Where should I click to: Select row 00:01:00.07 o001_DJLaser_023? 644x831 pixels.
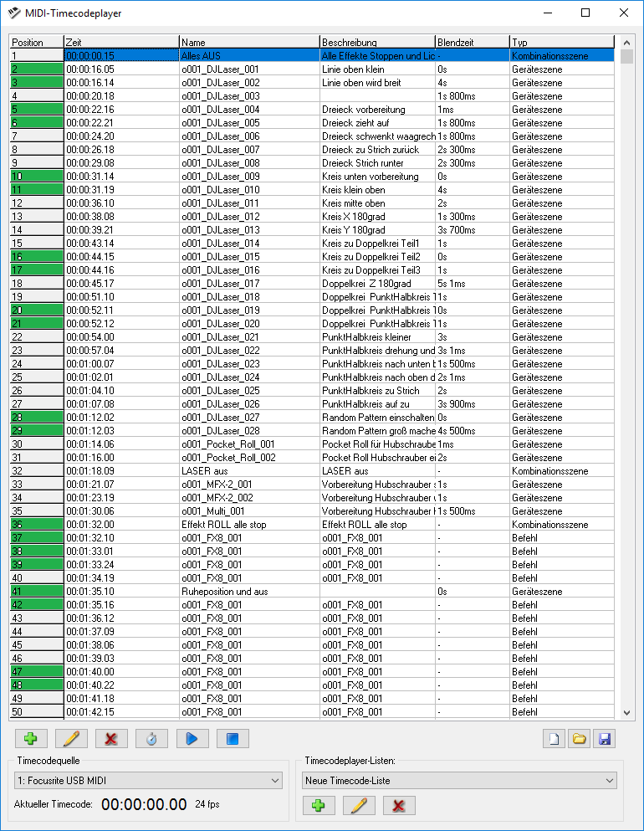pos(312,363)
